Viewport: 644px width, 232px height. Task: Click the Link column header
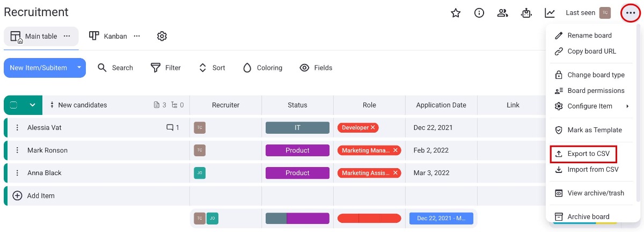click(x=513, y=105)
